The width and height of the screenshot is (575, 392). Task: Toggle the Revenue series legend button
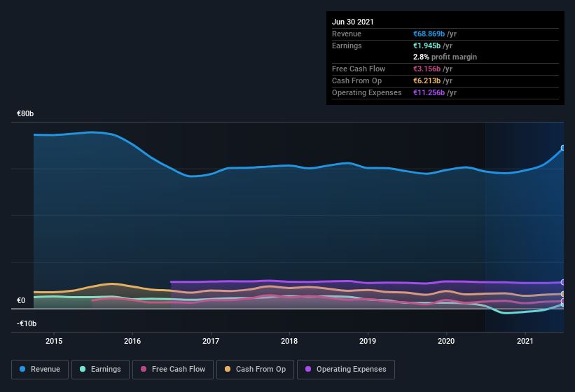point(40,370)
